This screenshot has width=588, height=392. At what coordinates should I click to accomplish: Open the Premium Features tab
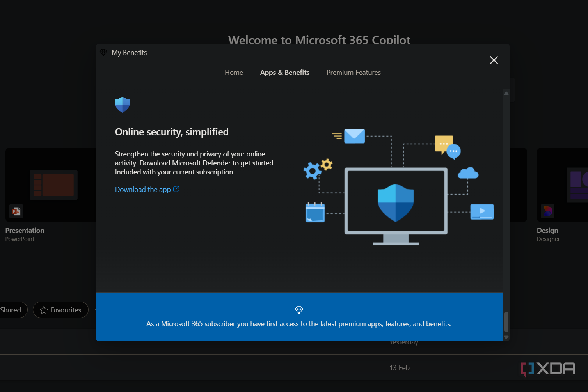(354, 73)
